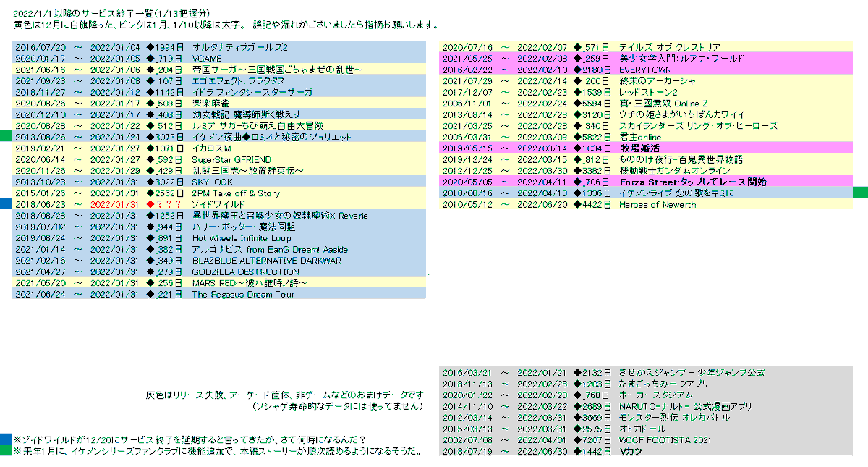Click the たまごっちみーつアプリ title
The image size is (868, 467).
tap(664, 384)
